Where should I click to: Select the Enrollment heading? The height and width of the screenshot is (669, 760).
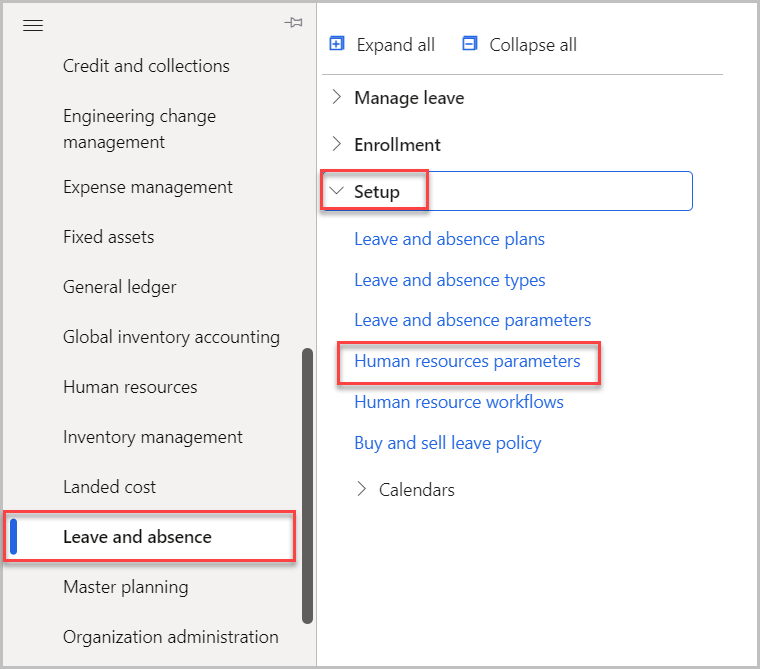pos(397,145)
